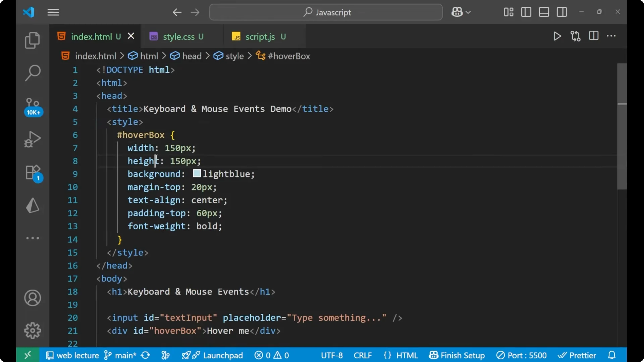Open the hamburger application menu
Screen dimensions: 644x362
pos(53,12)
